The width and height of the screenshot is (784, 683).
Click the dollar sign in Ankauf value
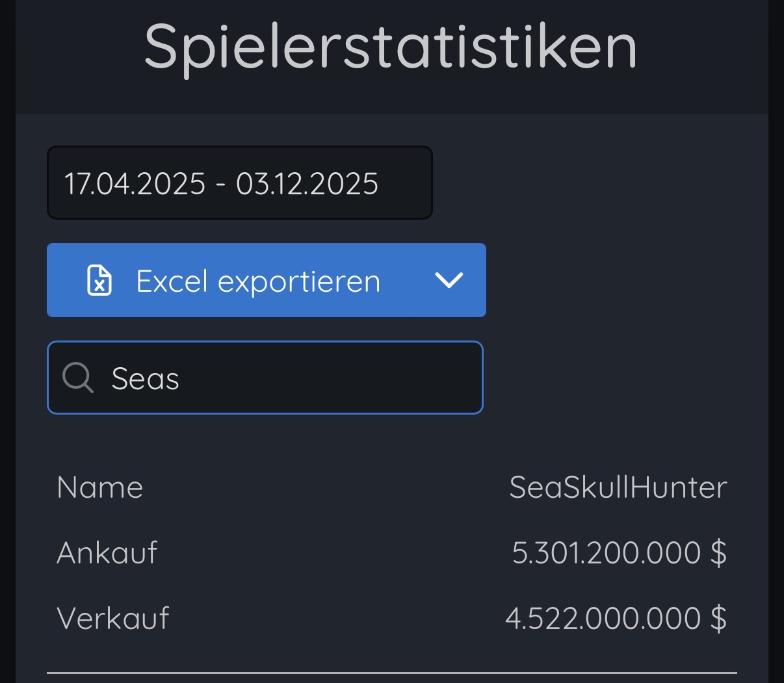click(x=719, y=553)
